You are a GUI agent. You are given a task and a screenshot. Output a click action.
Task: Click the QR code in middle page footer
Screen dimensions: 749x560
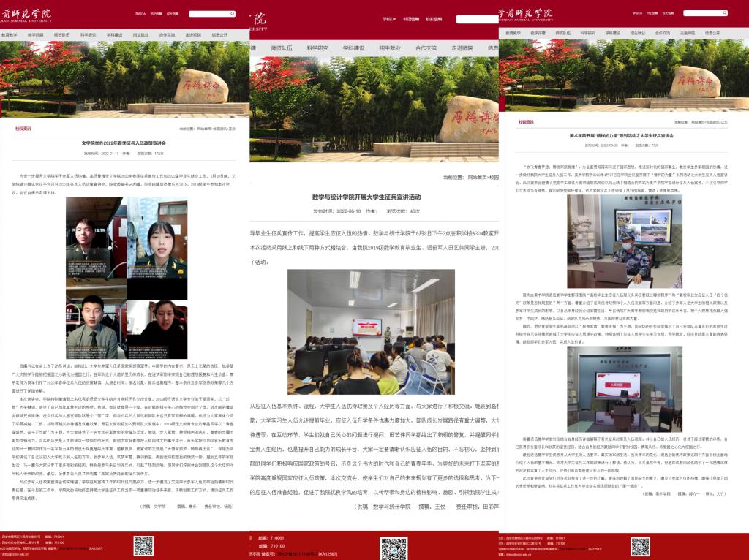394,548
